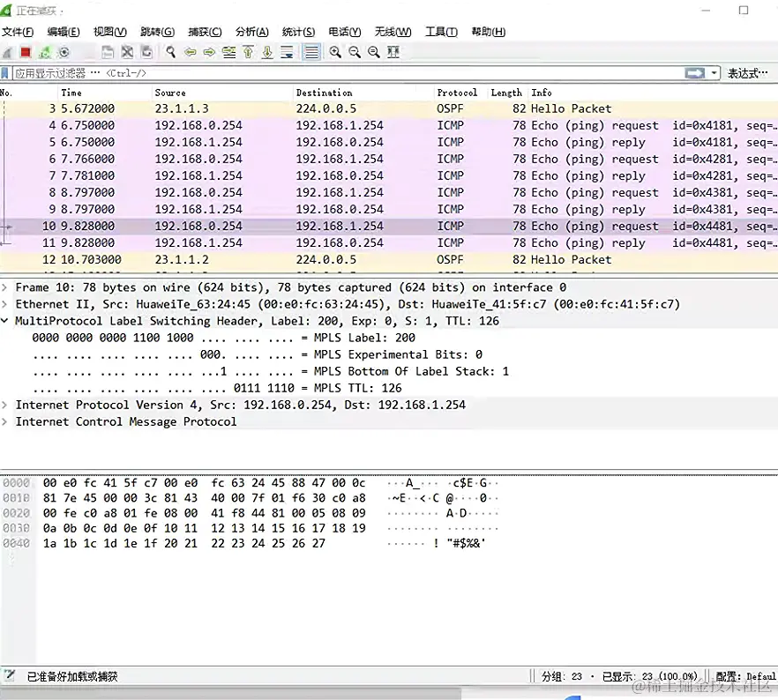
Task: Open the 工具(T) menu
Action: 442,32
